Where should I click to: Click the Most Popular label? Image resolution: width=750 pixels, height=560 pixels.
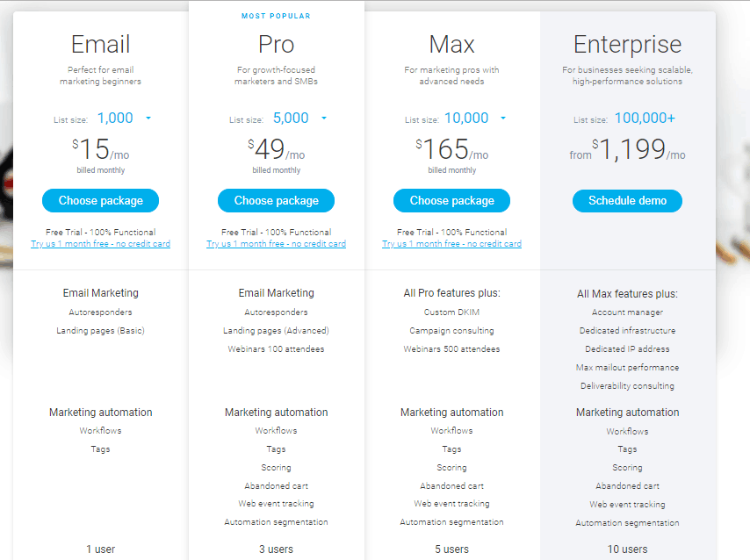(276, 16)
